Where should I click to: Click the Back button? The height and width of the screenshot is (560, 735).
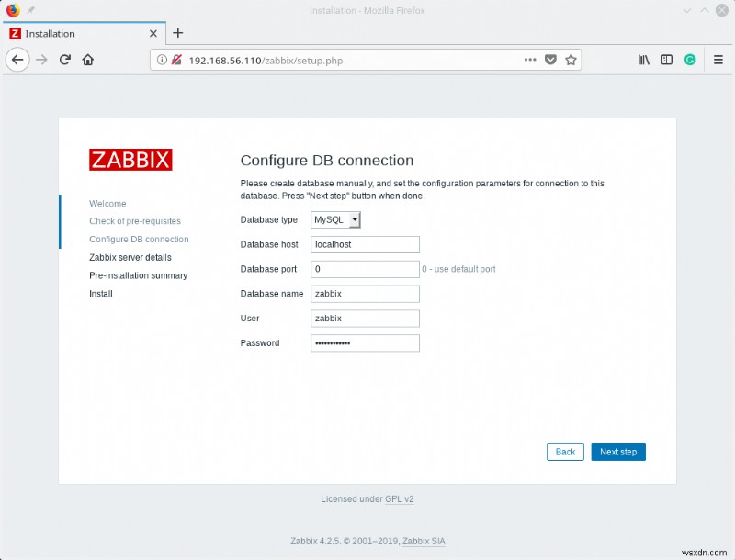(x=565, y=452)
